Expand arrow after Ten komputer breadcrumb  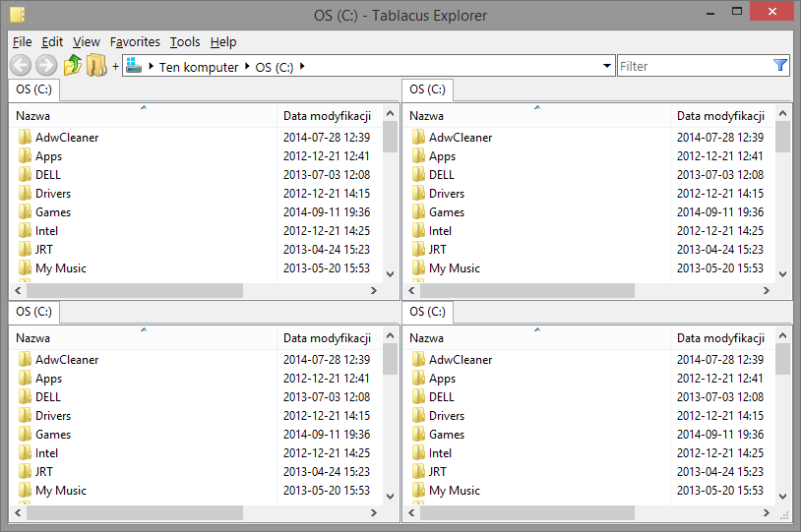pyautogui.click(x=247, y=66)
